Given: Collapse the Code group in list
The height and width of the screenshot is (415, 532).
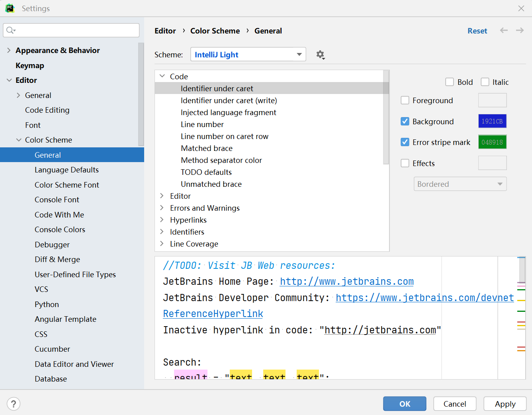Looking at the screenshot, I should (x=162, y=76).
